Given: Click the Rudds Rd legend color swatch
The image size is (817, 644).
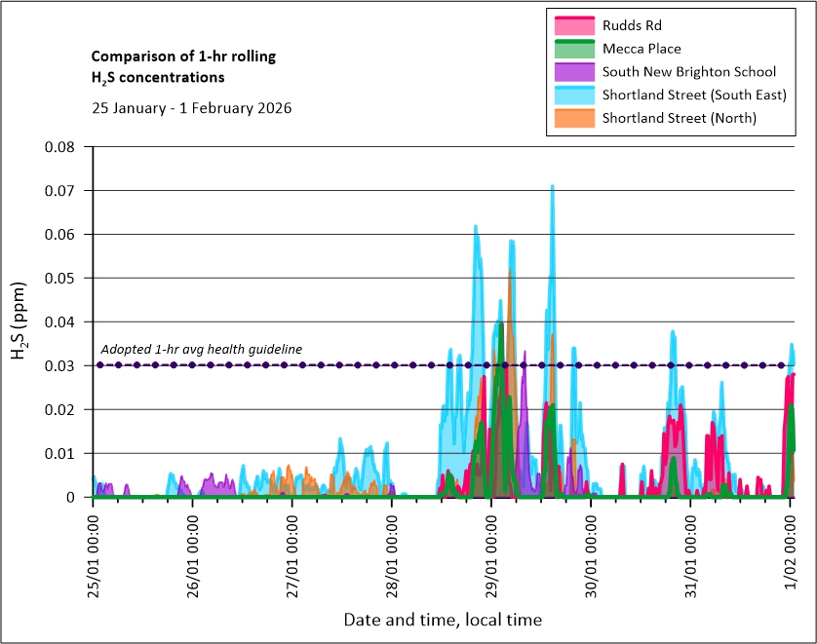Looking at the screenshot, I should coord(574,25).
